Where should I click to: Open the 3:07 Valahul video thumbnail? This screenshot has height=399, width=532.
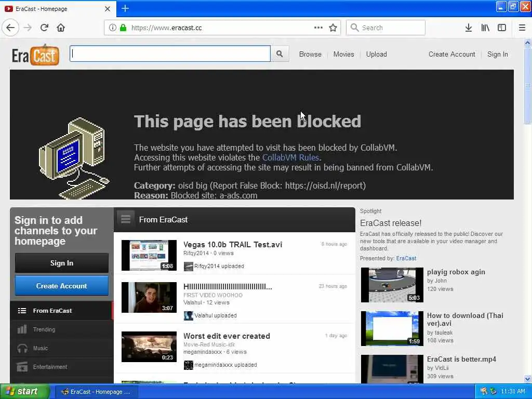tap(149, 297)
